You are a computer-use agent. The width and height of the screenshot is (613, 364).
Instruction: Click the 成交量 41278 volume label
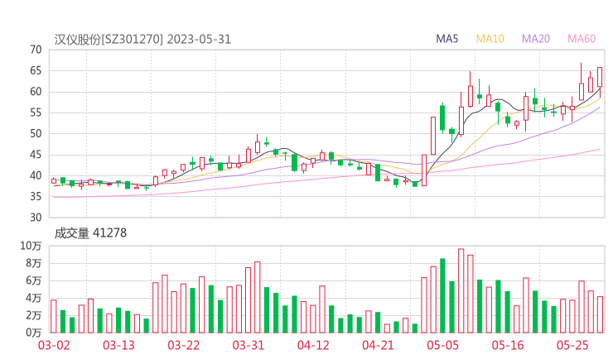(x=90, y=233)
